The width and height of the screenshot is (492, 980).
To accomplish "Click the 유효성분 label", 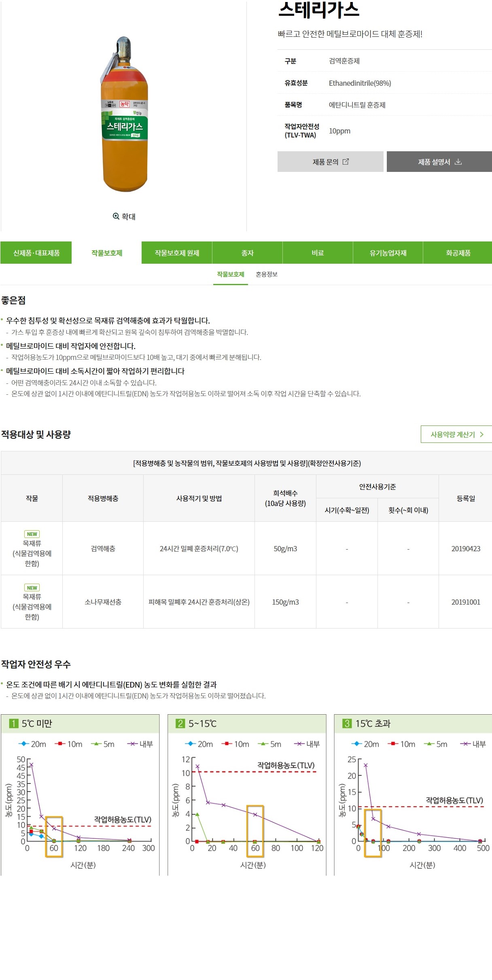I will pyautogui.click(x=296, y=83).
